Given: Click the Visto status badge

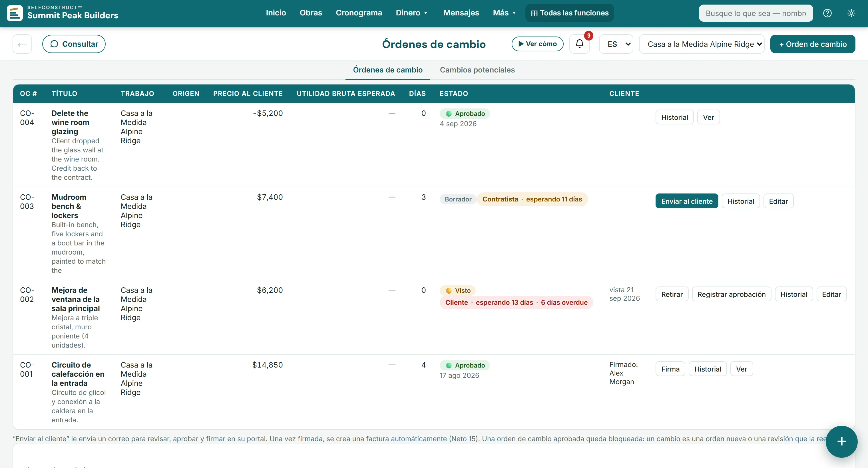Looking at the screenshot, I should [458, 290].
